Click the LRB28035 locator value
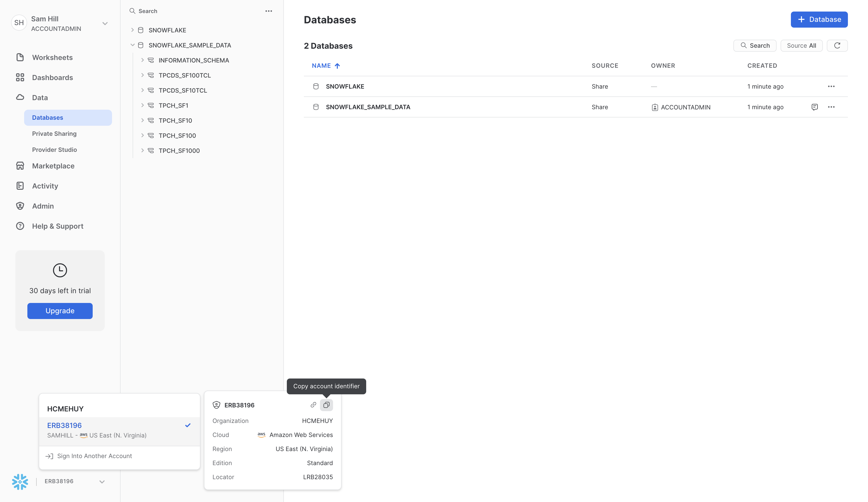Image resolution: width=868 pixels, height=502 pixels. (x=317, y=477)
